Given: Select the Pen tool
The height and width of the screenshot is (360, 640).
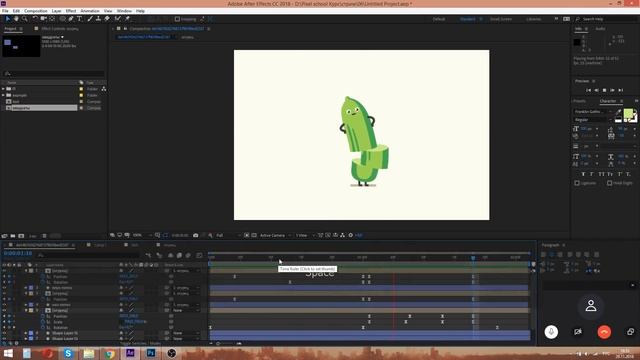Looking at the screenshot, I should 71,19.
